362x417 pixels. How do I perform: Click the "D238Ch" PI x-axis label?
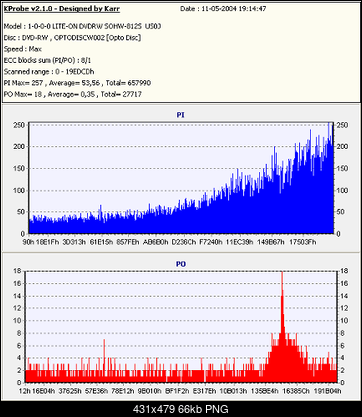click(x=184, y=242)
